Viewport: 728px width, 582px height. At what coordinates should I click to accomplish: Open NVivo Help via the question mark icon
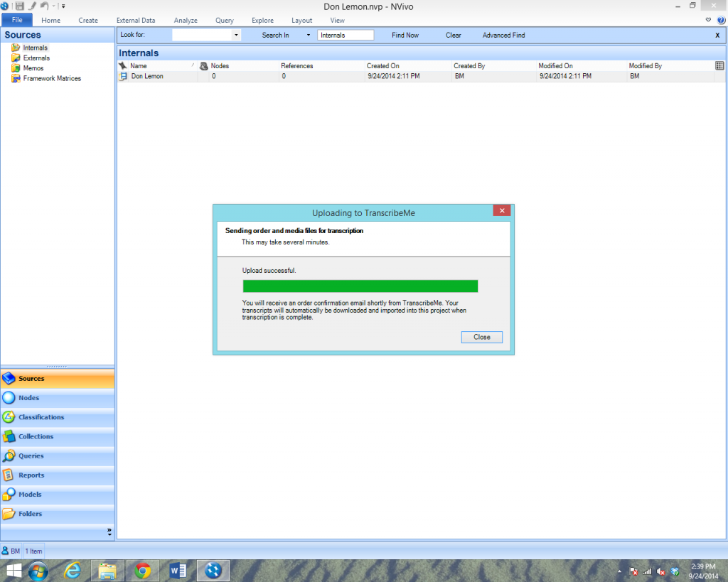click(x=721, y=20)
